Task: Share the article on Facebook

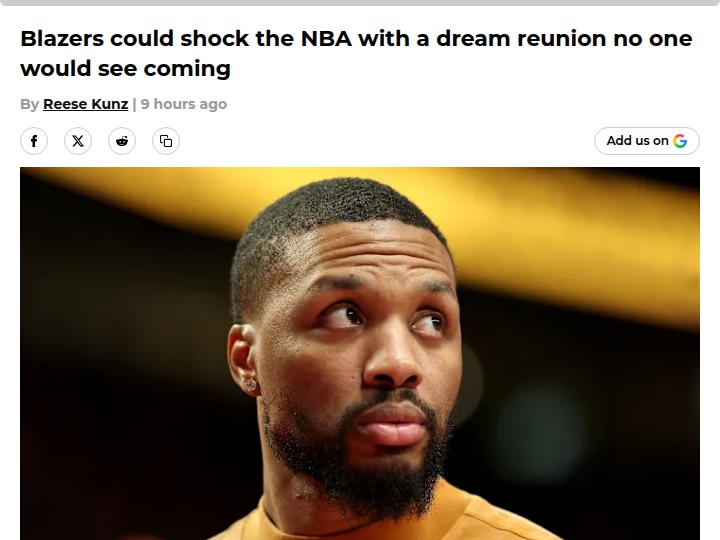Action: (34, 141)
